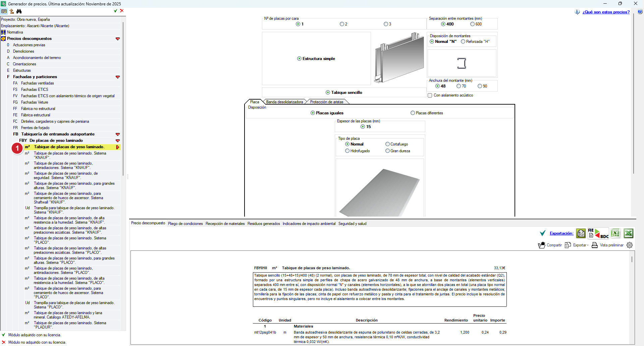
Task: Open help with the blue question mark icon
Action: (x=640, y=12)
